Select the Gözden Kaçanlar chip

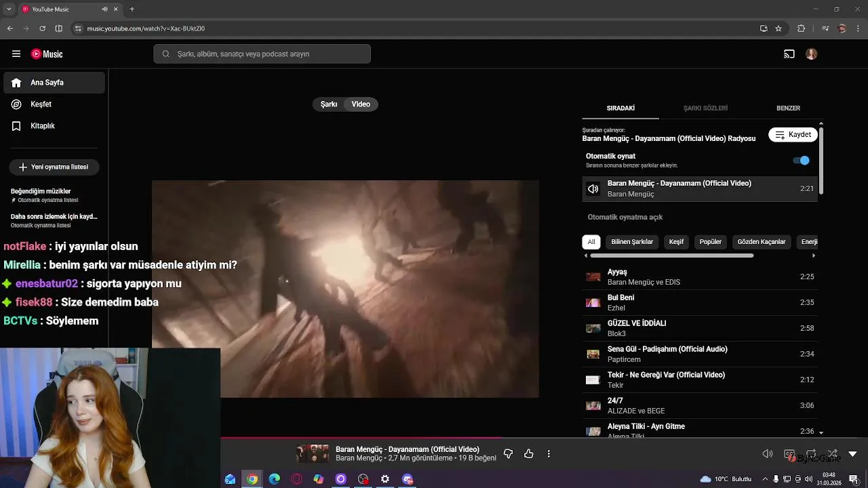pos(762,242)
